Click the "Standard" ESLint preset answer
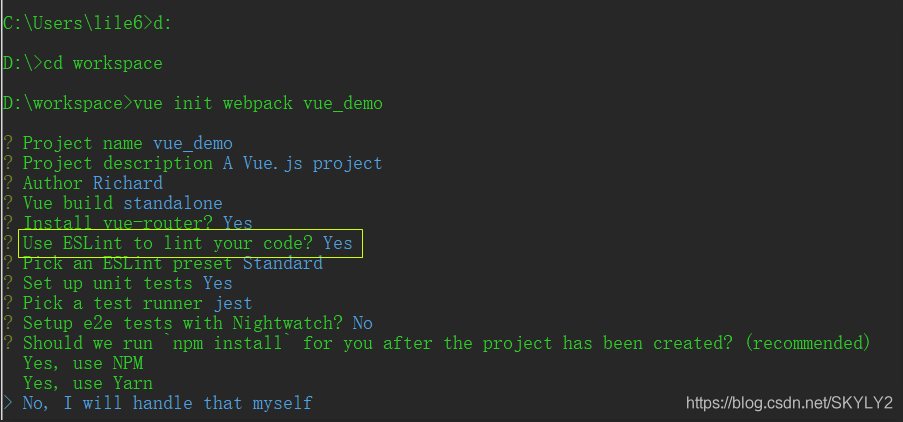Image resolution: width=903 pixels, height=422 pixels. pyautogui.click(x=283, y=263)
